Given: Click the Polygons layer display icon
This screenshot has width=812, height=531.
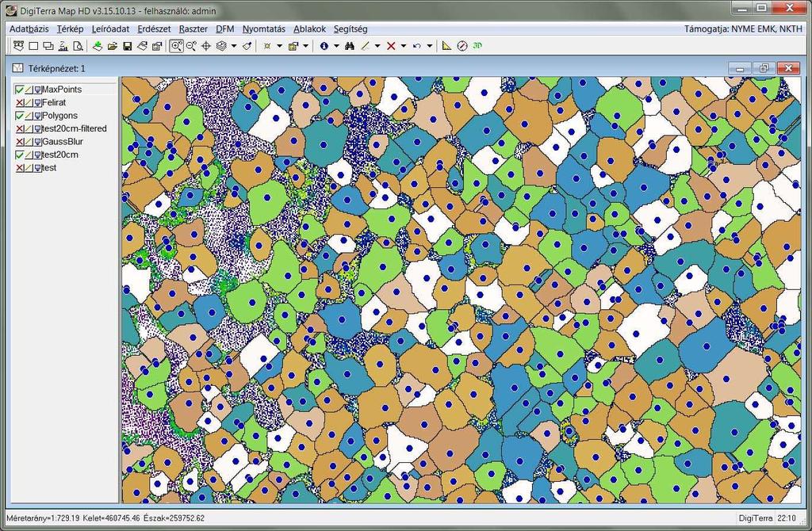Looking at the screenshot, I should pyautogui.click(x=38, y=116).
